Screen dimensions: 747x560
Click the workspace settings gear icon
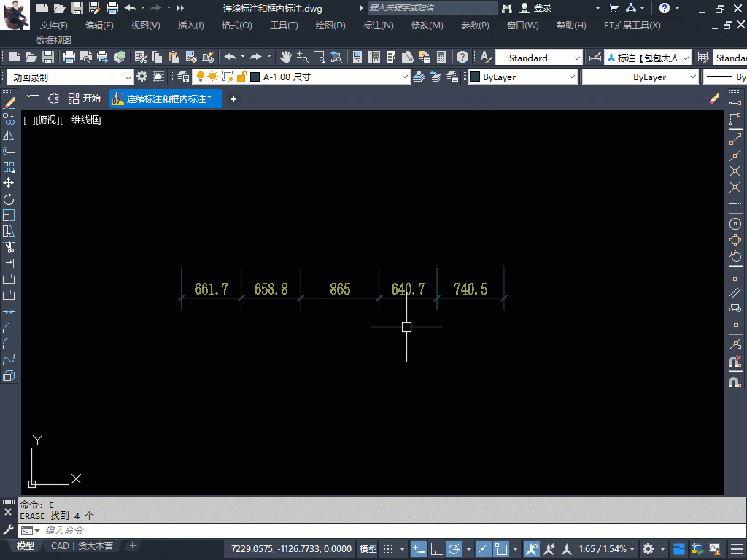tap(142, 77)
